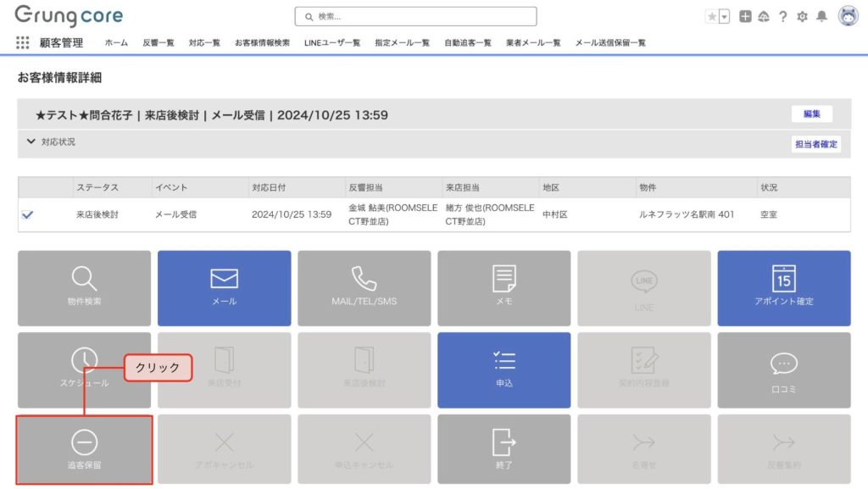Click the アポイント確定 calendar tile
The height and width of the screenshot is (489, 868).
click(x=783, y=288)
